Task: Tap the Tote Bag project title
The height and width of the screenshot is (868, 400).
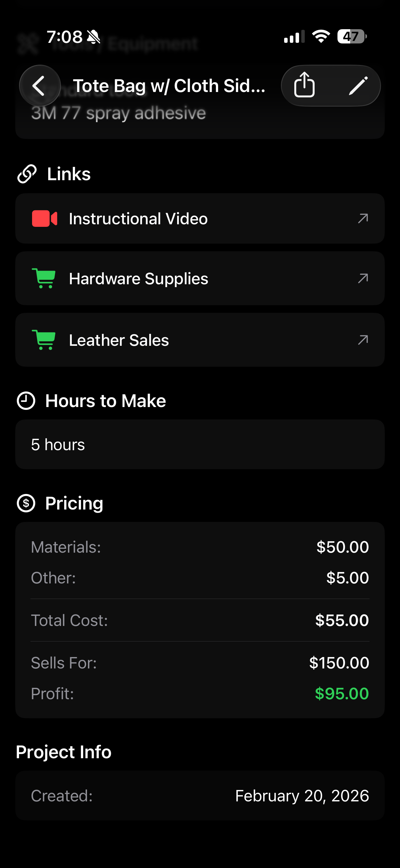Action: (x=169, y=86)
